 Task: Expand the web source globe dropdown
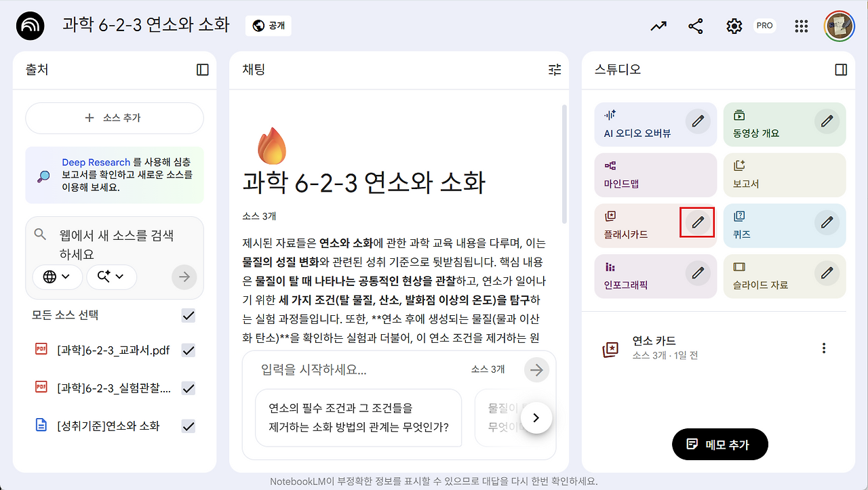(x=58, y=277)
